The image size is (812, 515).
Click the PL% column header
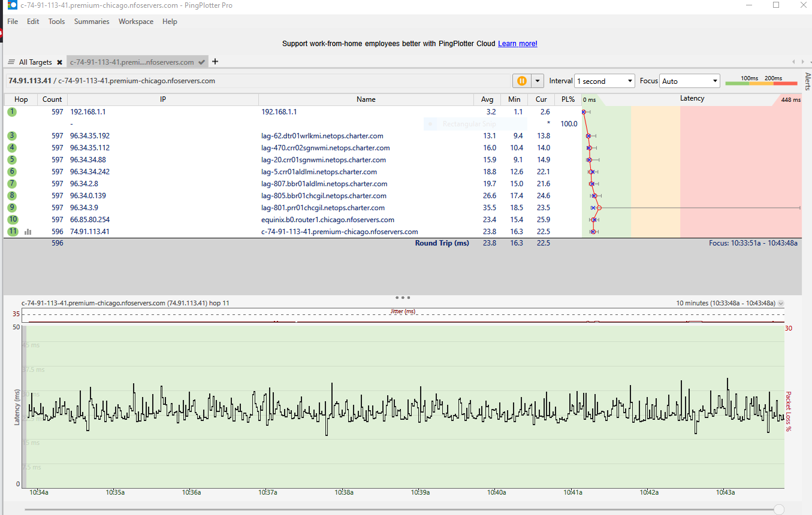click(x=568, y=99)
